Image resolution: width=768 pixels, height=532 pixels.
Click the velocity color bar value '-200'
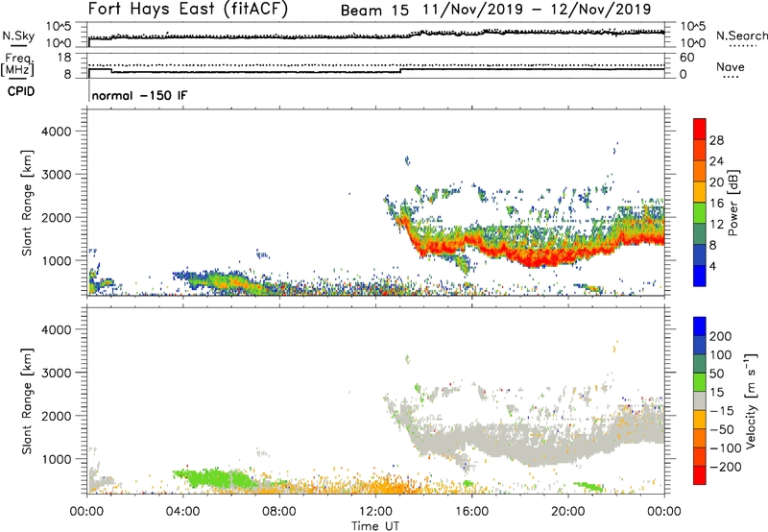point(726,467)
